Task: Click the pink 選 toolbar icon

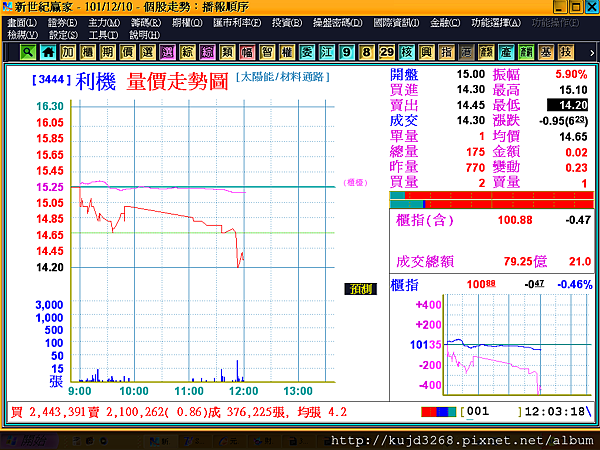Action: (x=167, y=52)
